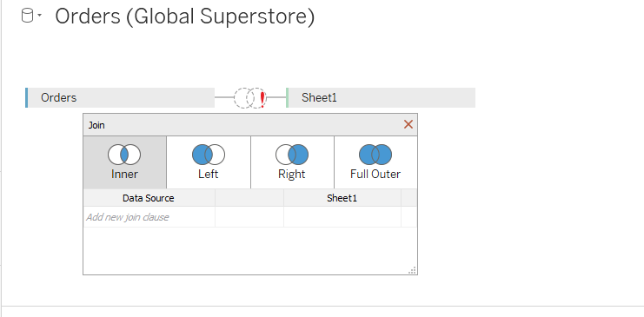Open the Sheet1 field cell in clause row
The width and height of the screenshot is (644, 317).
[342, 217]
